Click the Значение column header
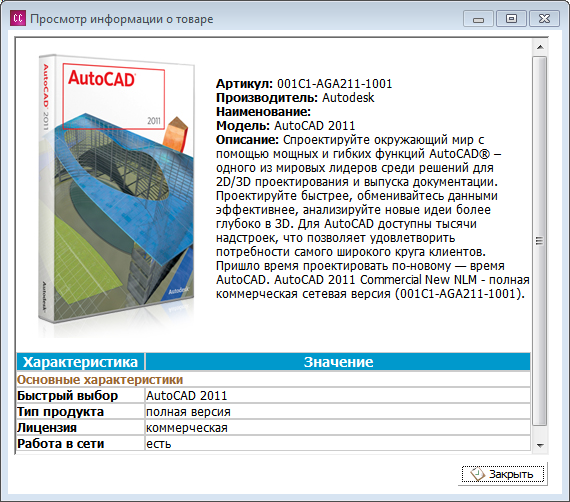Image resolution: width=570 pixels, height=502 pixels. pyautogui.click(x=338, y=362)
